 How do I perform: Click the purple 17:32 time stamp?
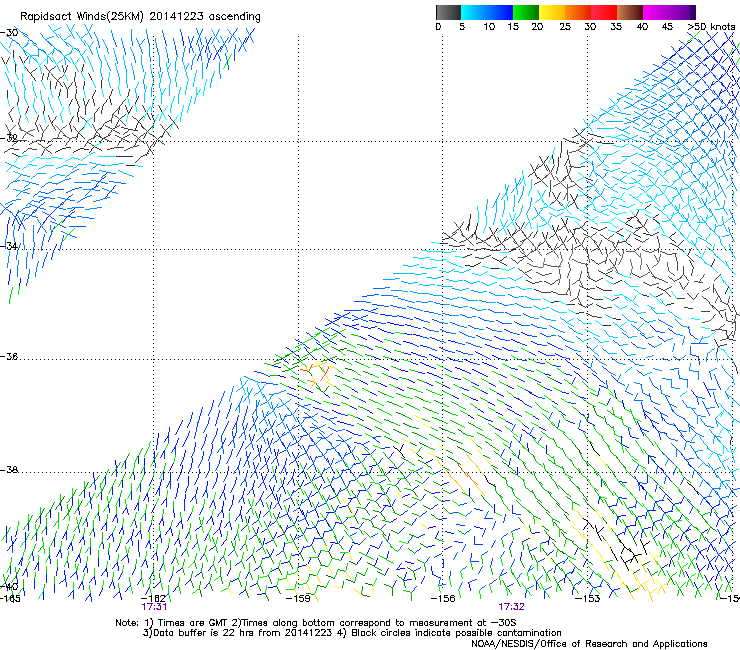click(x=512, y=607)
